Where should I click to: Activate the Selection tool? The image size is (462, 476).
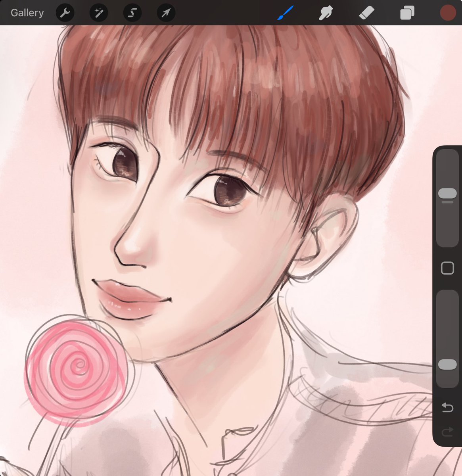[132, 13]
